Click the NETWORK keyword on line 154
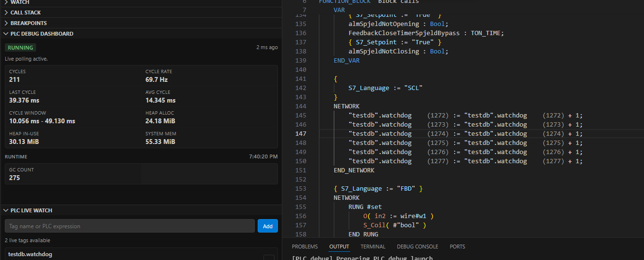 click(347, 198)
